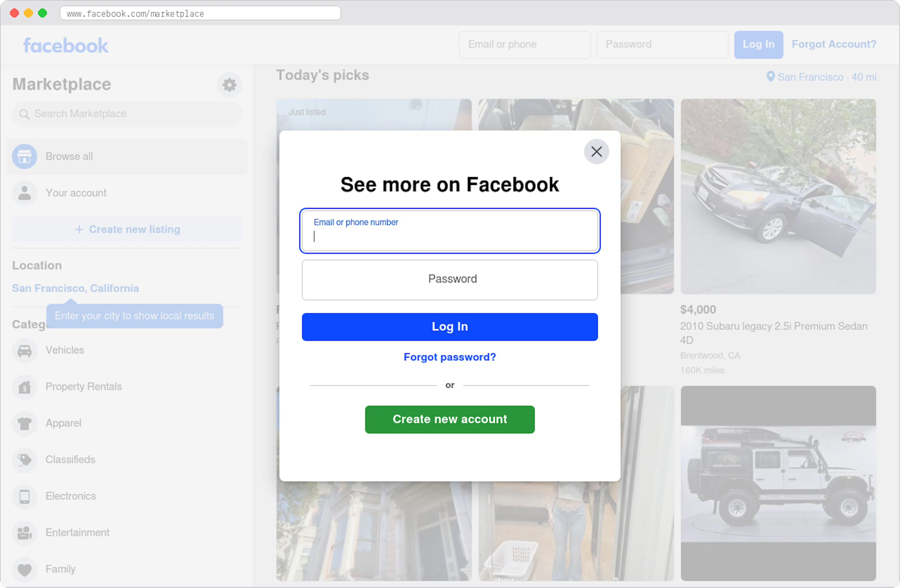Focus the Password field in the modal

[x=450, y=280]
